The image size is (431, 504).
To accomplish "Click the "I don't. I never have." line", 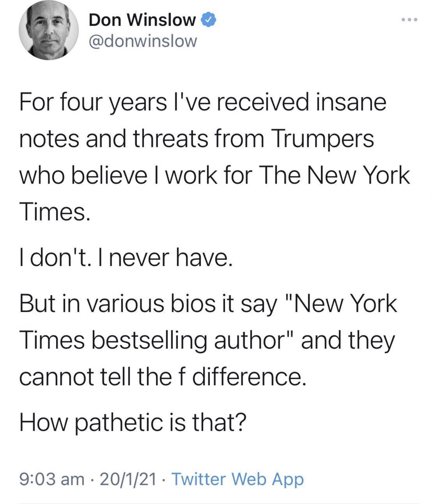I will coord(126,258).
